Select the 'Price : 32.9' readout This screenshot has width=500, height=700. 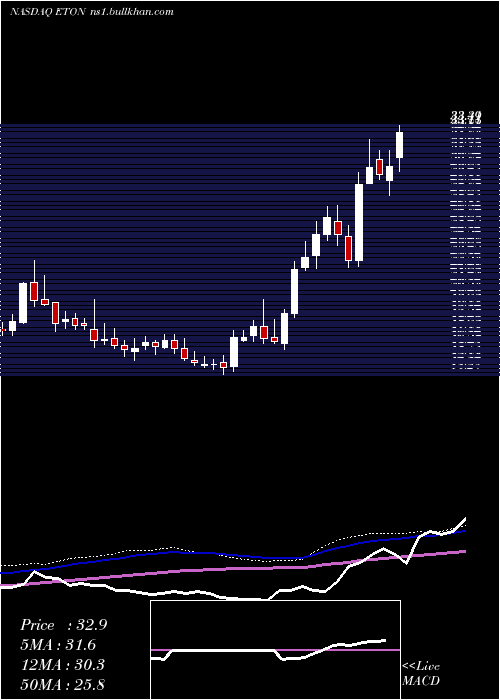[x=63, y=625]
